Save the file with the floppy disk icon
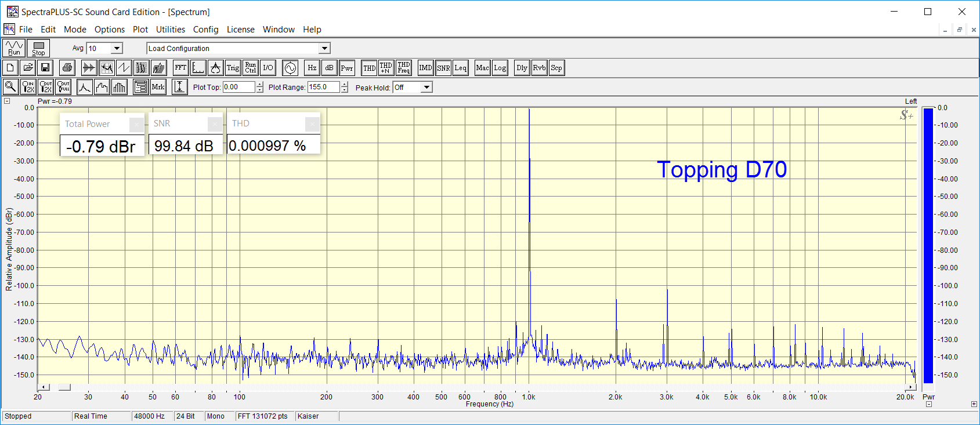 [x=45, y=68]
